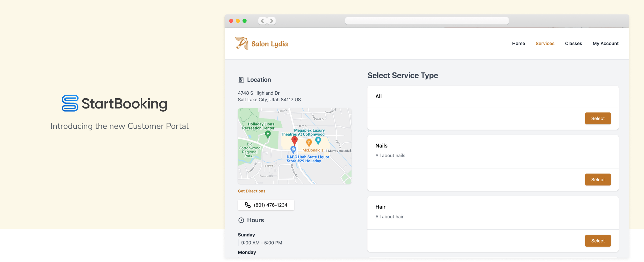The width and height of the screenshot is (644, 262).
Task: Click the Hours section heading
Action: point(255,220)
